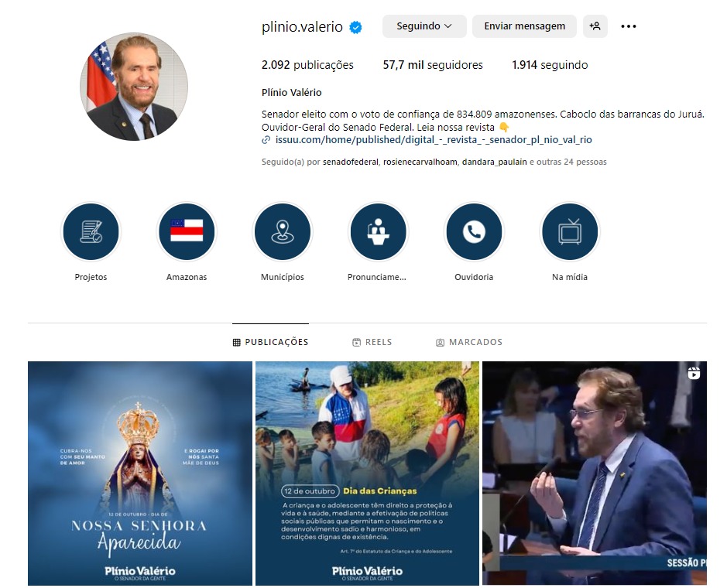View the 57,7 mil seguidores list
Screen dimensions: 727x588
tap(433, 65)
